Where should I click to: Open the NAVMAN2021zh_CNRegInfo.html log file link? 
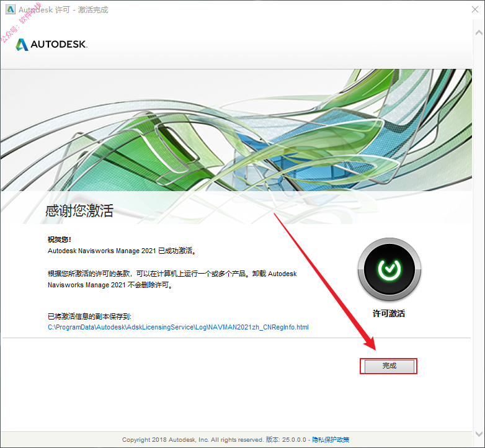(x=178, y=327)
